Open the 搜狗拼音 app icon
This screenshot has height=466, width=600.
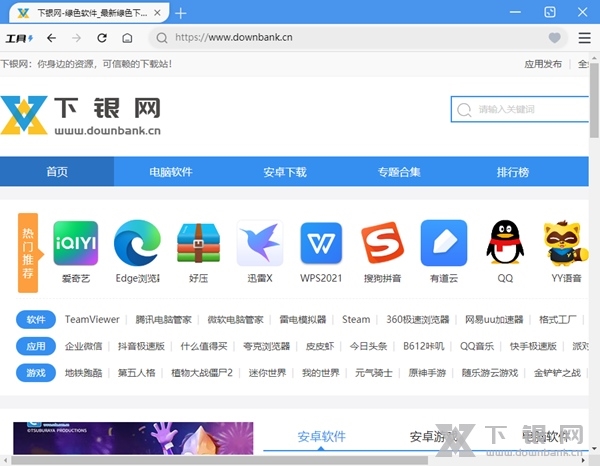[382, 243]
